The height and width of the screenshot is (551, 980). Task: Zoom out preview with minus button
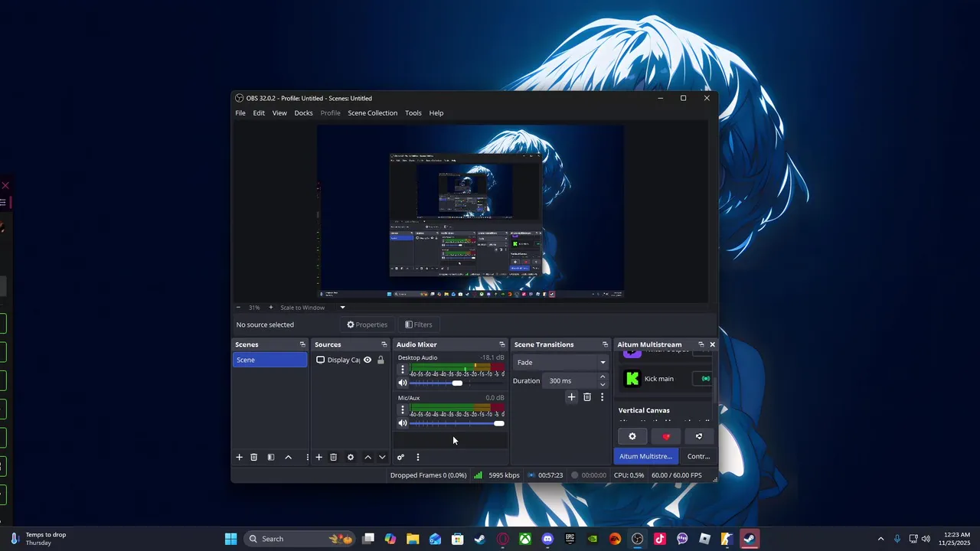coord(238,308)
